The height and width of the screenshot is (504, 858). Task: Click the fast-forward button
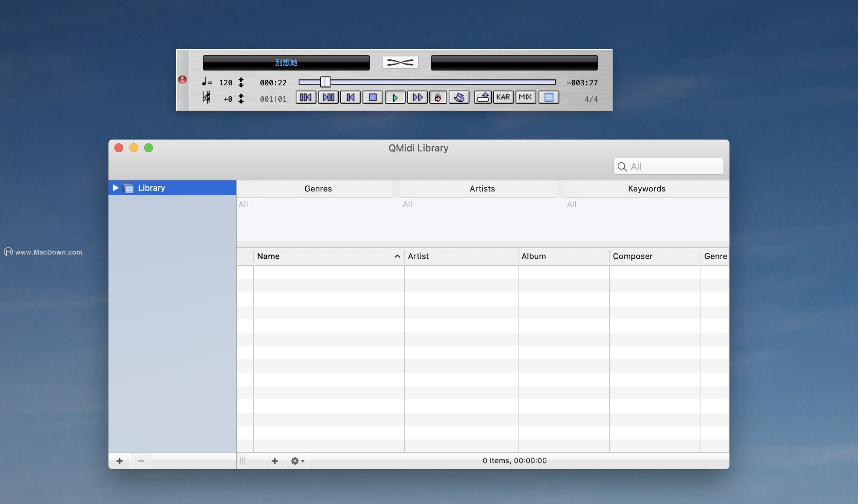tap(417, 97)
